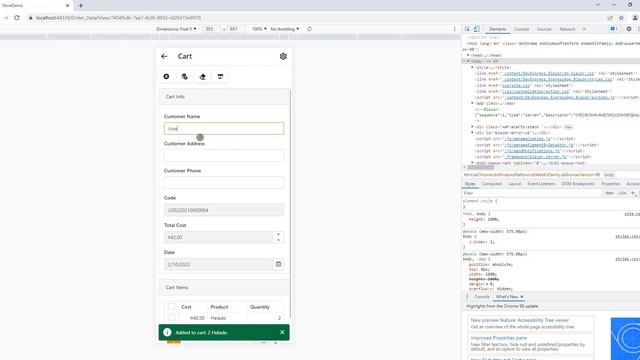The width and height of the screenshot is (640, 360).
Task: Activate the DevTools inspect element picker
Action: point(467,29)
